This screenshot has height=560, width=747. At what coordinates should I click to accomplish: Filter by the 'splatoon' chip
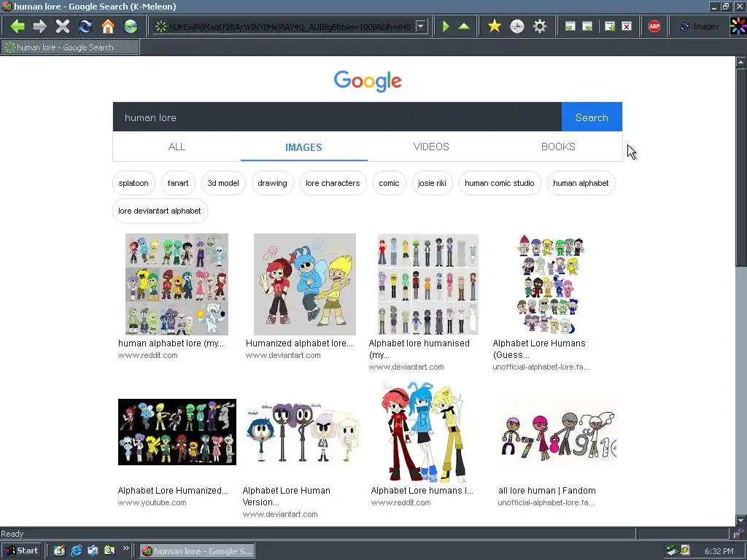tap(133, 183)
